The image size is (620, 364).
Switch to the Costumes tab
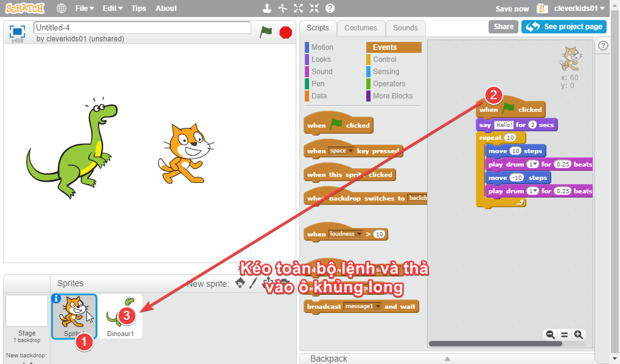[x=361, y=28]
